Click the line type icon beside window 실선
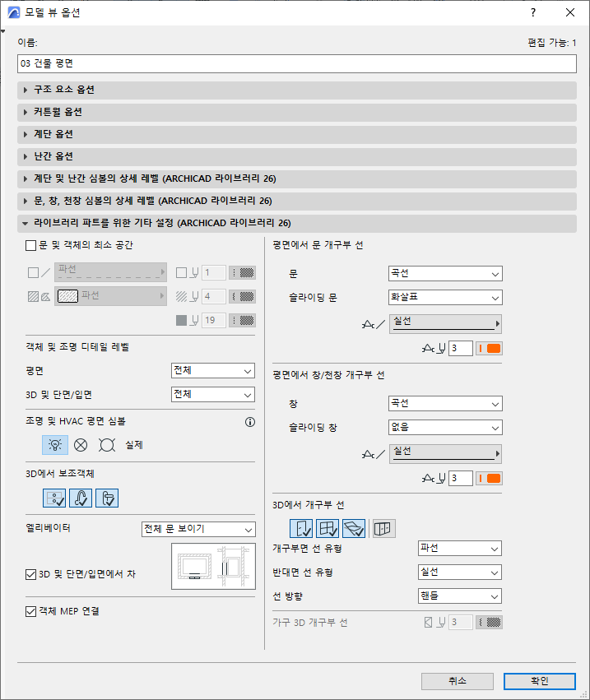This screenshot has width=590, height=700. pyautogui.click(x=374, y=454)
